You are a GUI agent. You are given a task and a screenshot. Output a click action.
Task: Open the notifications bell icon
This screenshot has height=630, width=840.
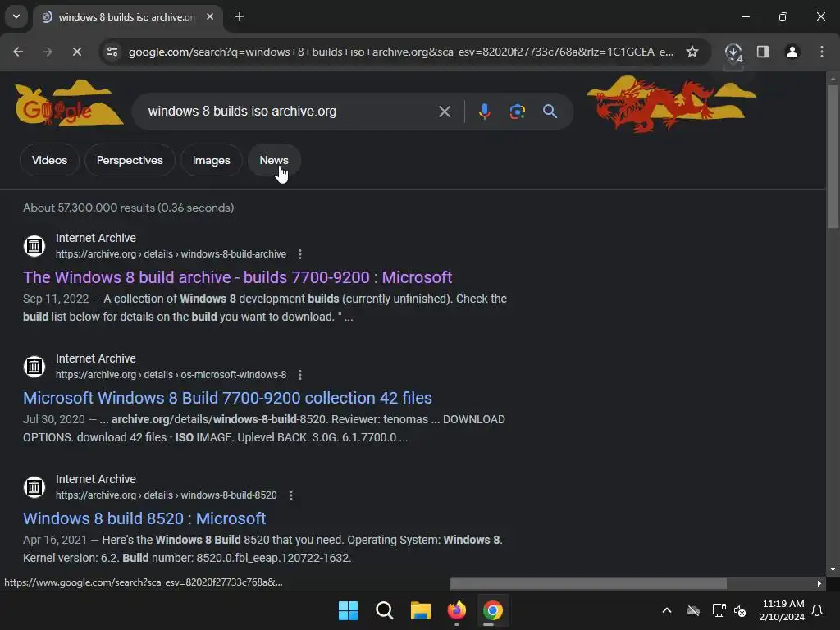(x=818, y=610)
